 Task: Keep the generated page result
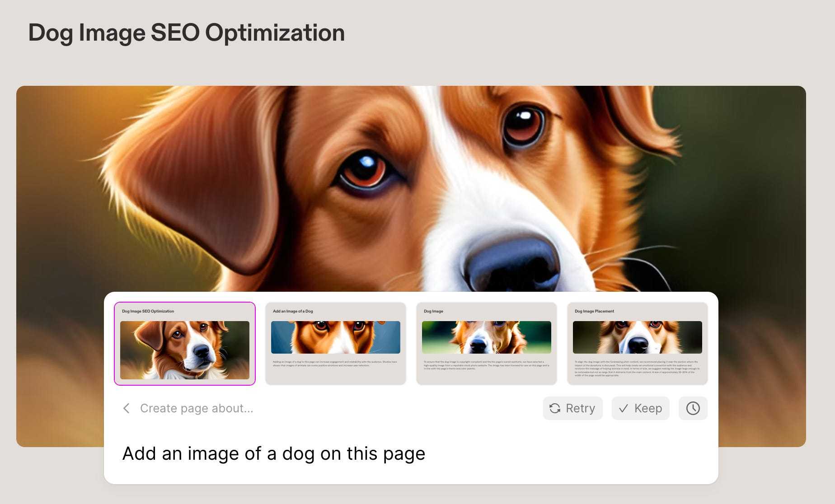pyautogui.click(x=640, y=408)
